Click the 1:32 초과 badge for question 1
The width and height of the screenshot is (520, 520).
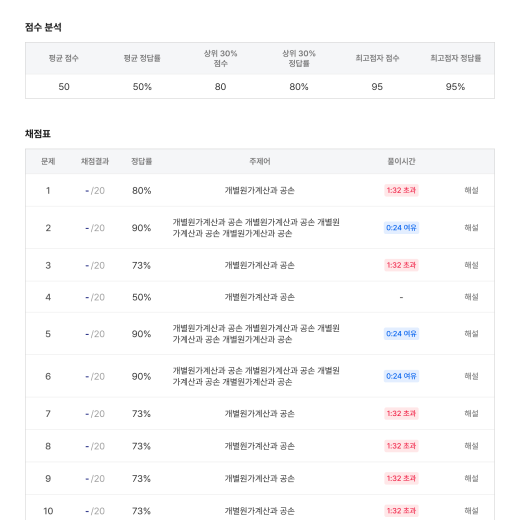[401, 190]
